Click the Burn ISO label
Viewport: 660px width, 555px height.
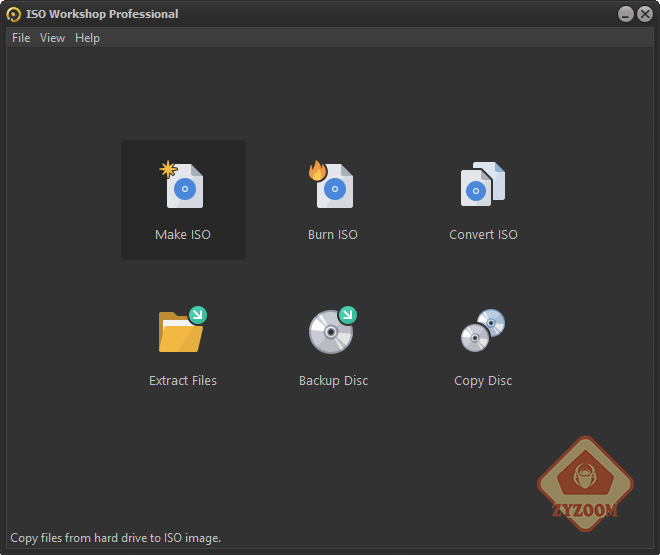click(333, 234)
